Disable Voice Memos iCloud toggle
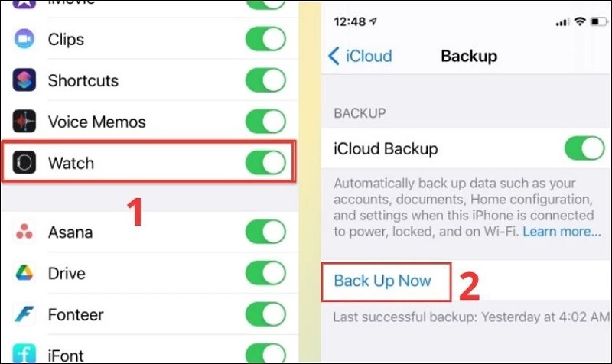 point(265,122)
